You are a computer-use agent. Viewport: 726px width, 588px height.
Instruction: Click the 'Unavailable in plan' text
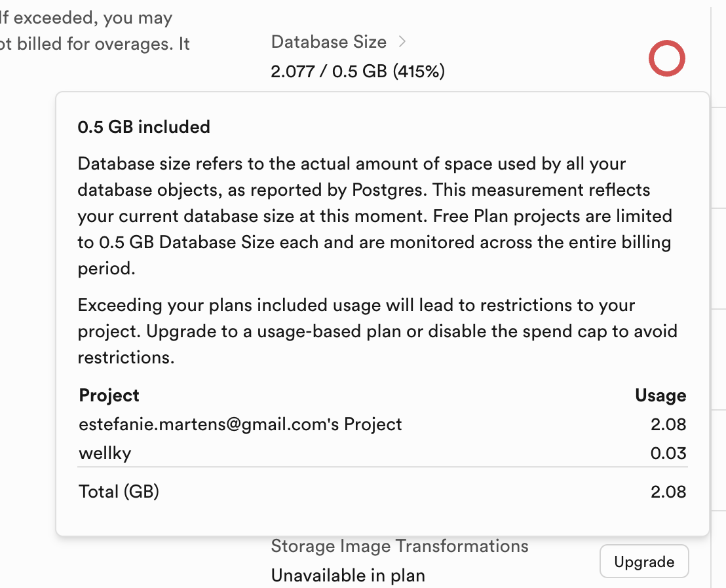click(x=348, y=576)
